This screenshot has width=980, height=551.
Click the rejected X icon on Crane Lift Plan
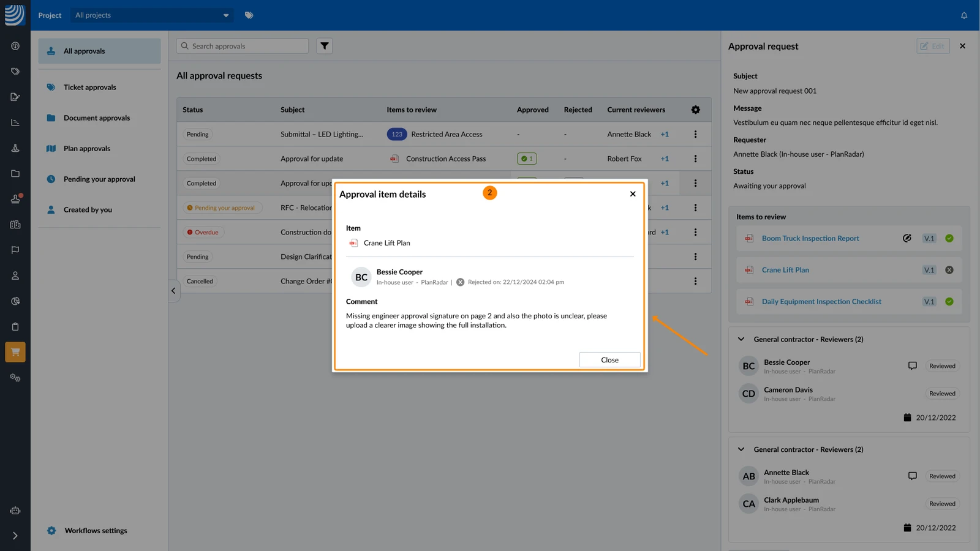tap(949, 270)
